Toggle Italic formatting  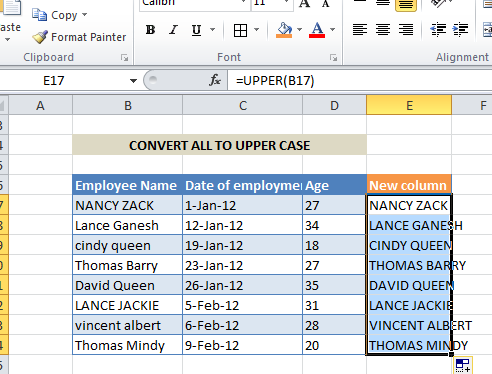[x=173, y=30]
